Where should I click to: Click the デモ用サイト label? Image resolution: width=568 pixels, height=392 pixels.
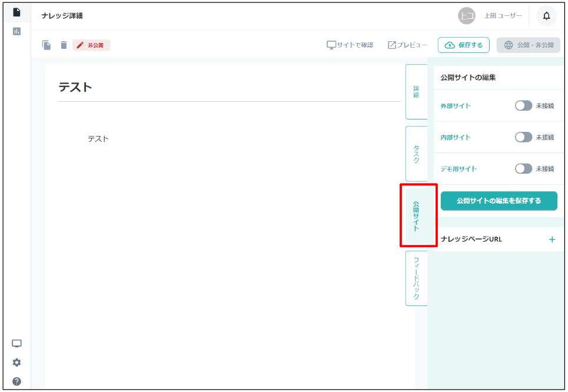click(459, 169)
